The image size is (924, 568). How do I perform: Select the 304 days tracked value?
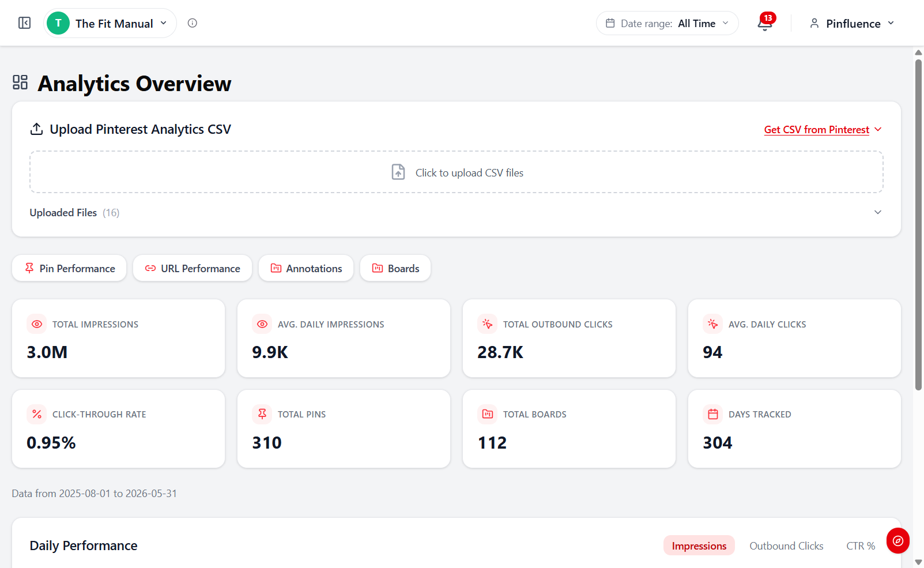pos(718,443)
